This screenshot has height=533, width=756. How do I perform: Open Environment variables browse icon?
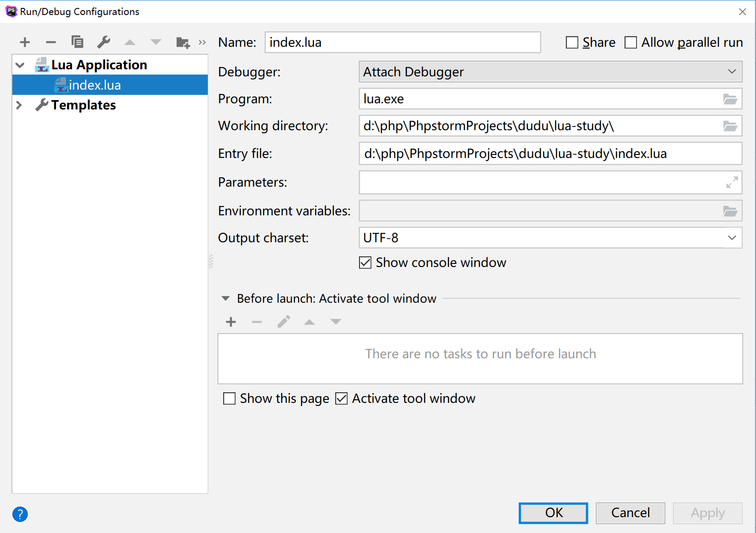click(730, 211)
